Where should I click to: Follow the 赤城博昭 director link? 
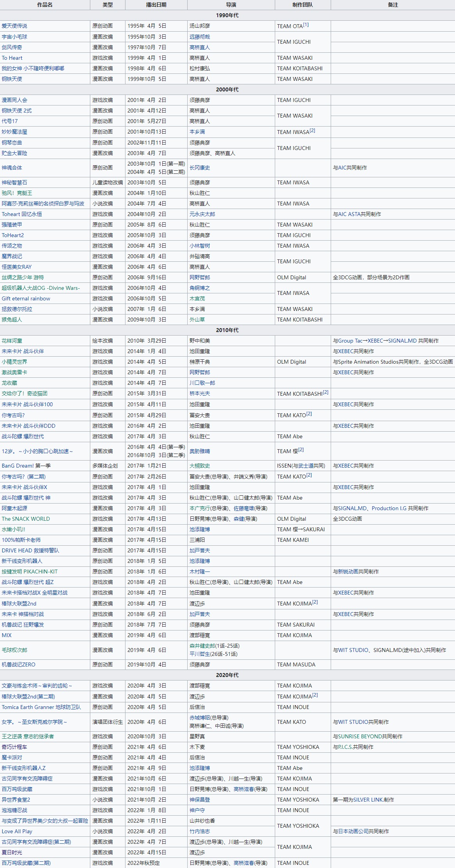tap(200, 718)
